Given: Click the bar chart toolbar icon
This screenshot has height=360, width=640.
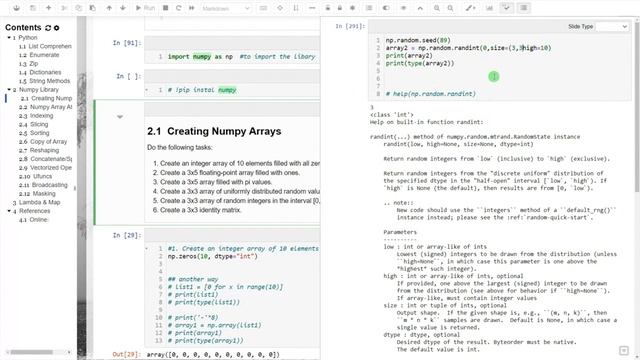Looking at the screenshot, I should click(x=489, y=8).
